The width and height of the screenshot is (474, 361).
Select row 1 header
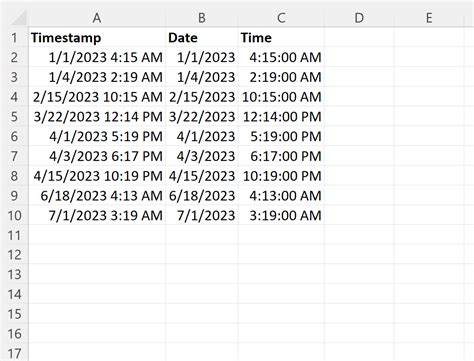(14, 37)
